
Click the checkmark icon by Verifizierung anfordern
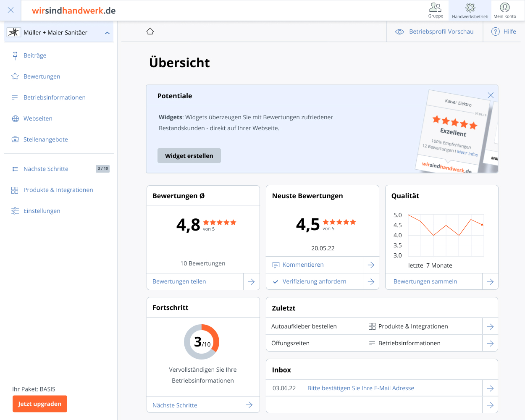tap(276, 282)
